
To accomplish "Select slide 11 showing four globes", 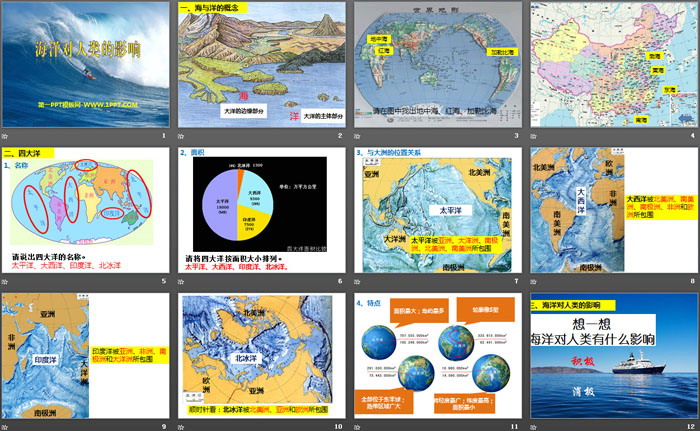I will click(x=436, y=356).
